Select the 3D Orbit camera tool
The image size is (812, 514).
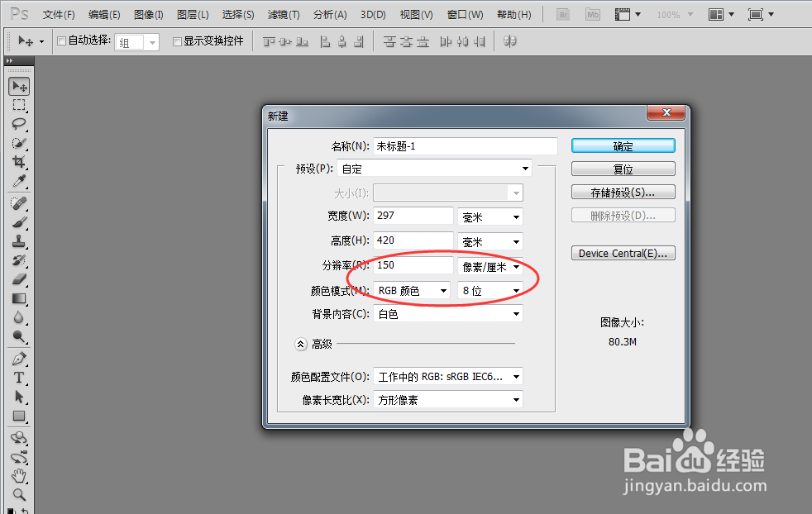tap(19, 458)
